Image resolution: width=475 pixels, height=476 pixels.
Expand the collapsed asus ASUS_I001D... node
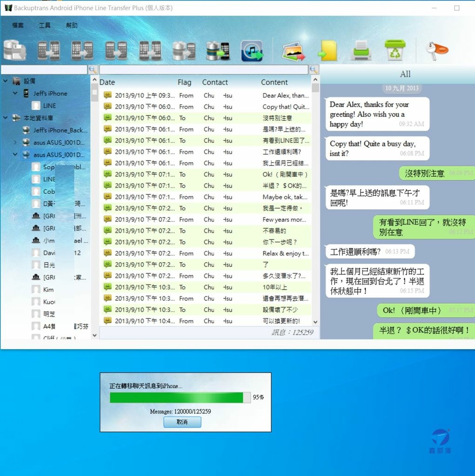(15, 142)
